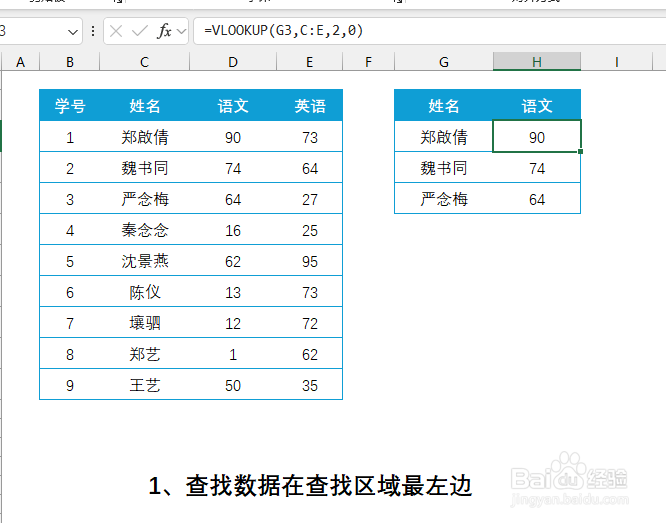
Task: Click the Enter checkmark icon in formula bar
Action: [x=139, y=31]
